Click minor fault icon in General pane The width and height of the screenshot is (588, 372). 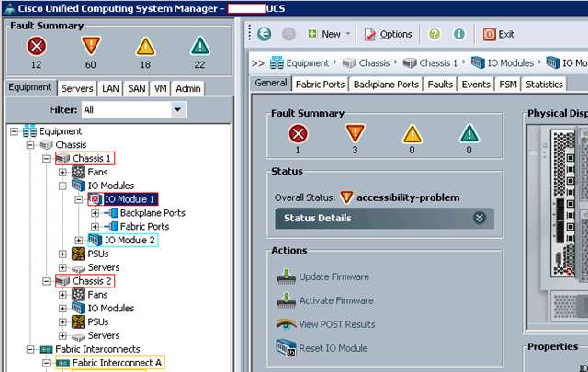pyautogui.click(x=413, y=134)
